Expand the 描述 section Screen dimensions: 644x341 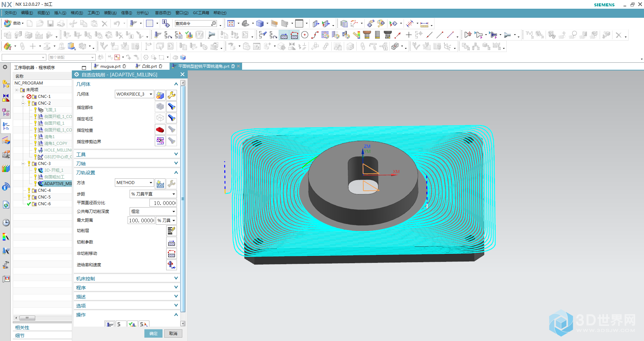(176, 296)
